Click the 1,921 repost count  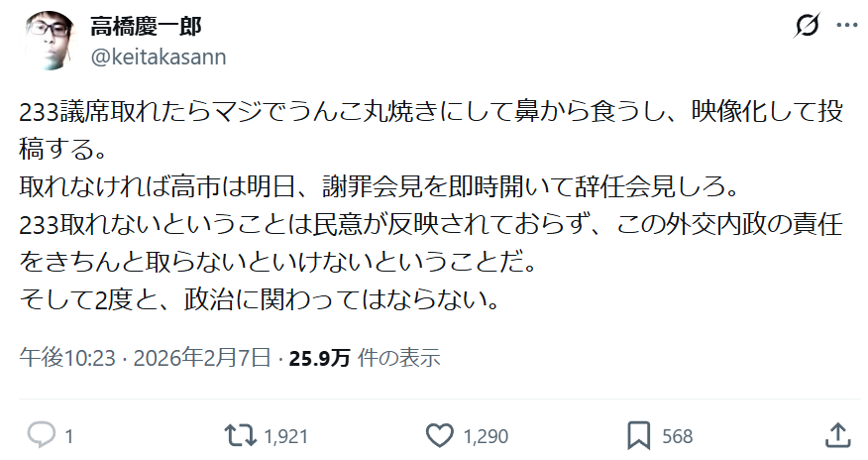click(x=287, y=436)
